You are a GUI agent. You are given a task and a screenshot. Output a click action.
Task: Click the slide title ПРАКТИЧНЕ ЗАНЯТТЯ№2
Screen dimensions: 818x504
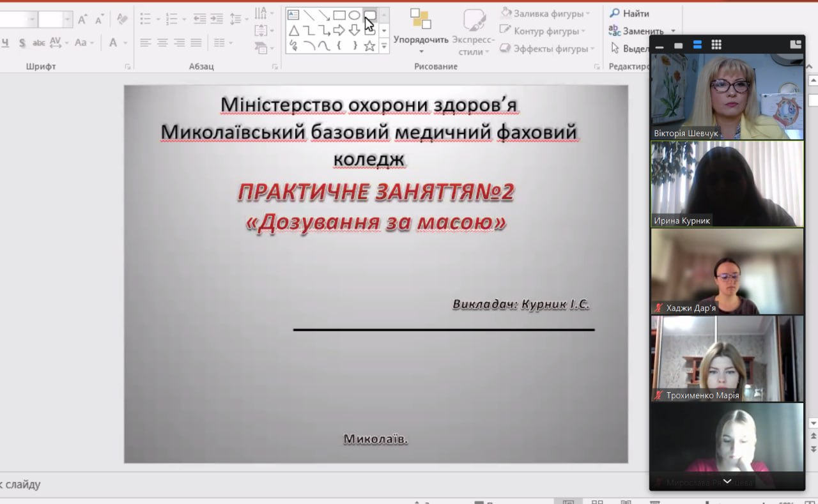pos(375,192)
